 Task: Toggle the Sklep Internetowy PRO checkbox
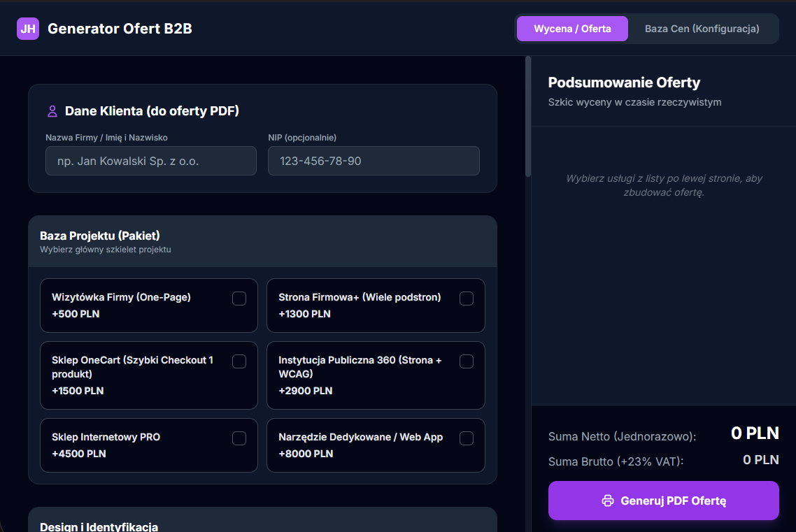tap(239, 438)
